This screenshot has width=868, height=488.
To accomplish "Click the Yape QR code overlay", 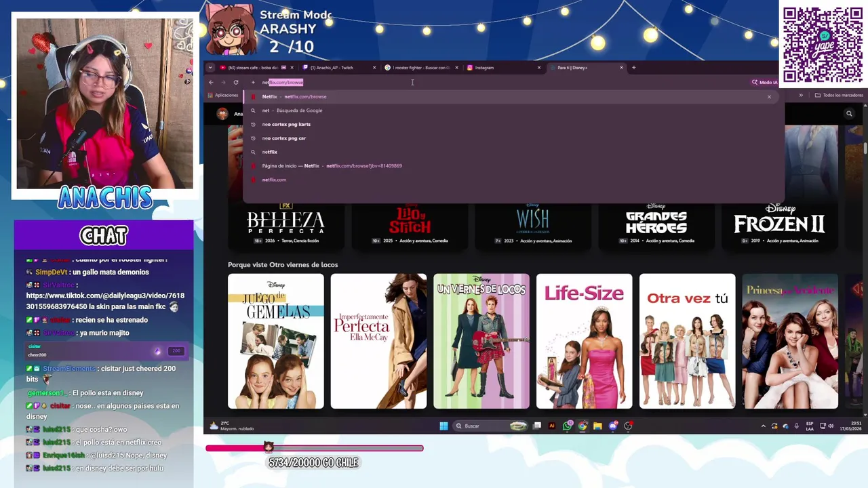I will coord(823,45).
